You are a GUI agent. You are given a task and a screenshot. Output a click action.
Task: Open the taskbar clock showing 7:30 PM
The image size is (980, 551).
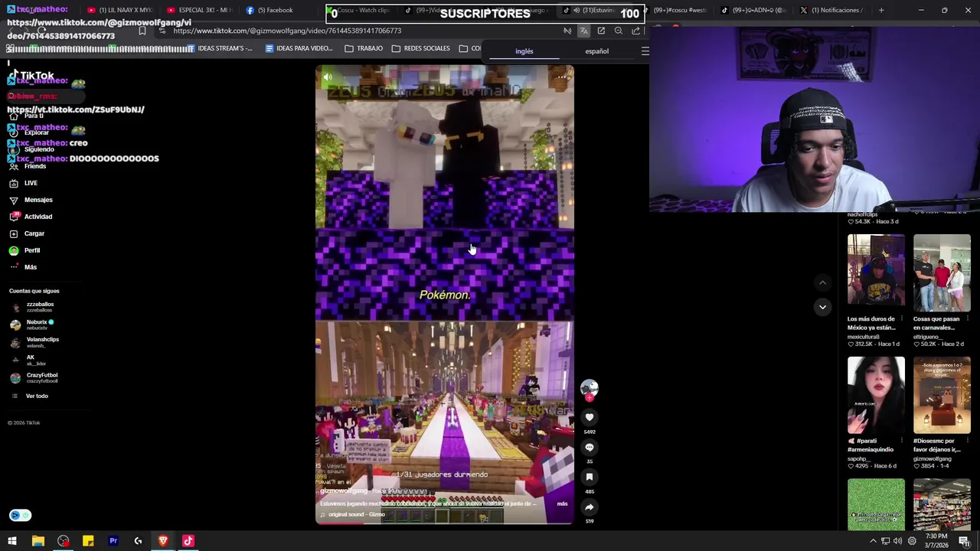[936, 541]
